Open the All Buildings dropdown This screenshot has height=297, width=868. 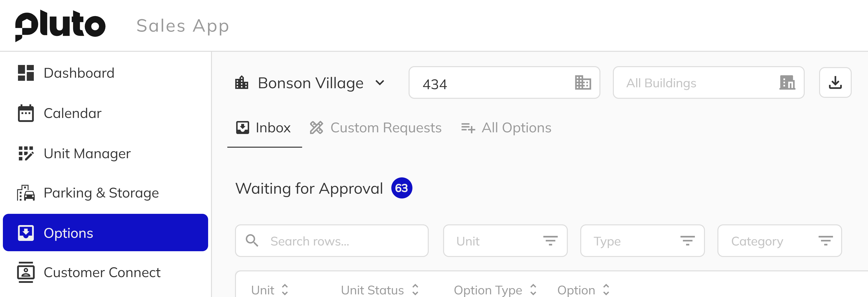pos(708,82)
